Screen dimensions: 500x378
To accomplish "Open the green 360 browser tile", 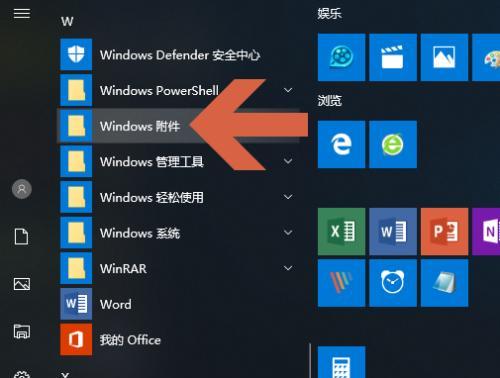I will click(393, 144).
